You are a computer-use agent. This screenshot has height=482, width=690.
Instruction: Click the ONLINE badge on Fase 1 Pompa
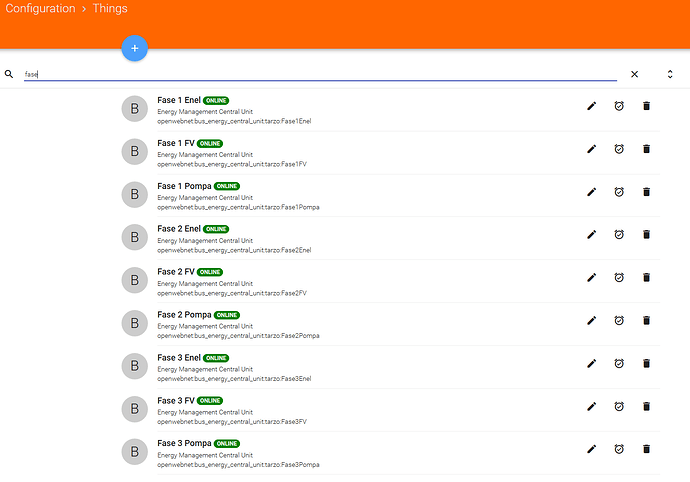coord(227,186)
